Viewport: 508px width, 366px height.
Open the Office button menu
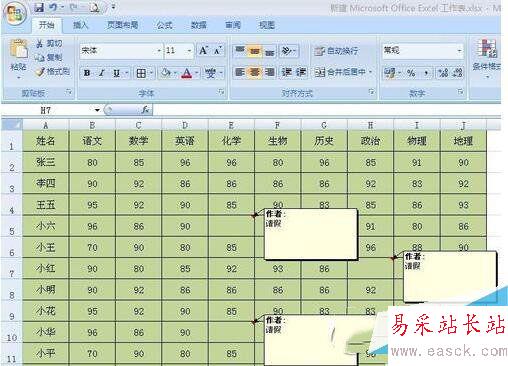pos(14,13)
